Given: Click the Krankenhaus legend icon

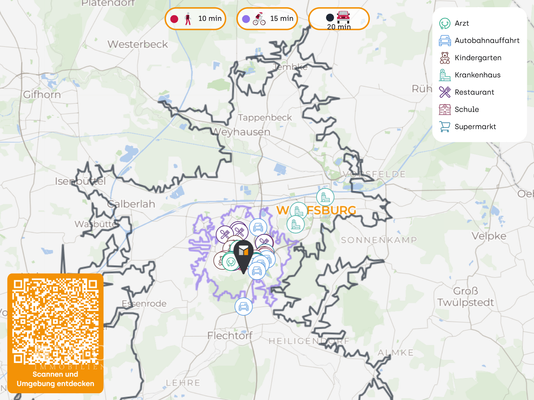Looking at the screenshot, I should coord(444,75).
